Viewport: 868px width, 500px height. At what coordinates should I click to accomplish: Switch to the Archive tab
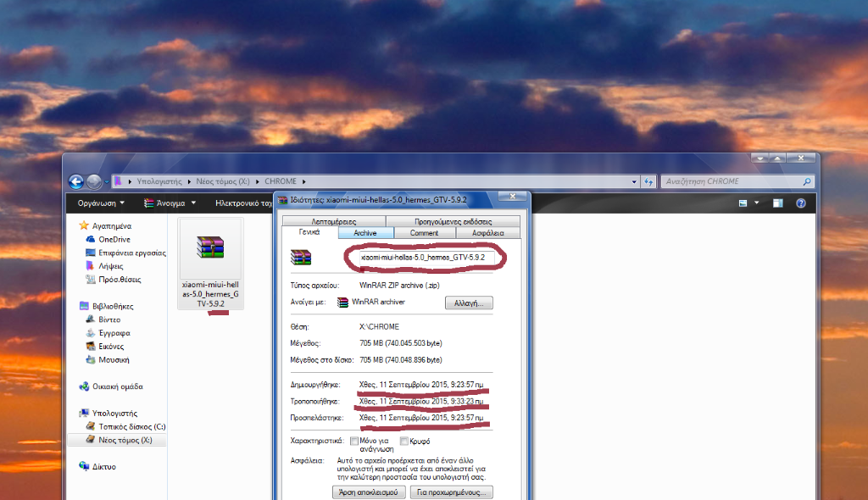(365, 233)
